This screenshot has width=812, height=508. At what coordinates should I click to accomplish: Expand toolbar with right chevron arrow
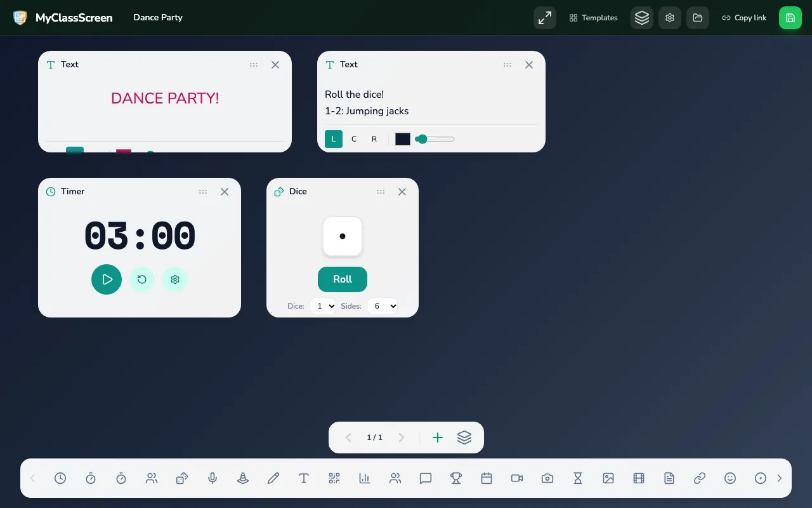tap(780, 478)
